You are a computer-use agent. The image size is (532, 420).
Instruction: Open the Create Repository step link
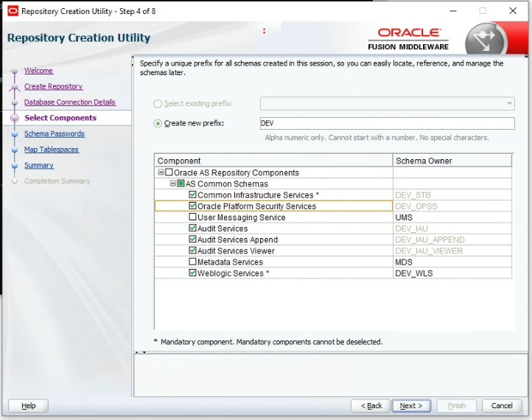(x=53, y=86)
